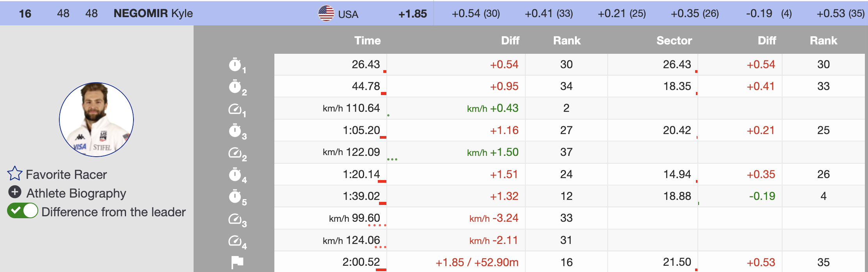Click the Sector column header
The height and width of the screenshot is (272, 868).
[x=674, y=41]
